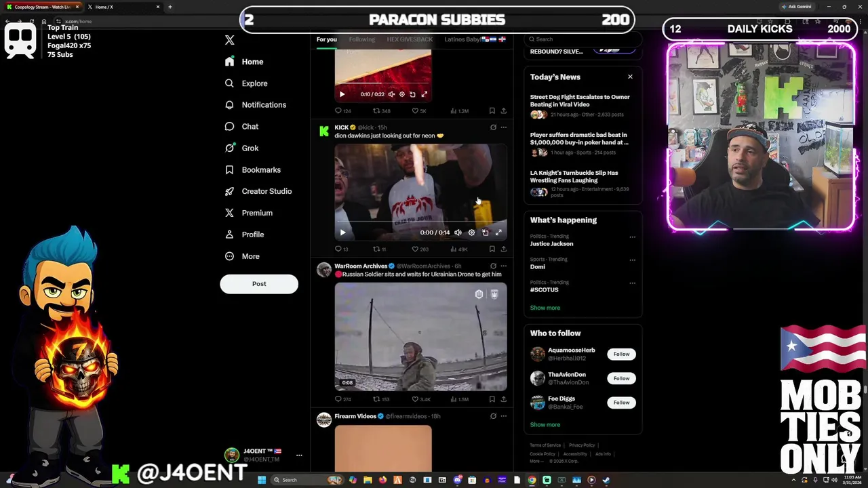Open more options on Firearm Videos post

point(503,416)
